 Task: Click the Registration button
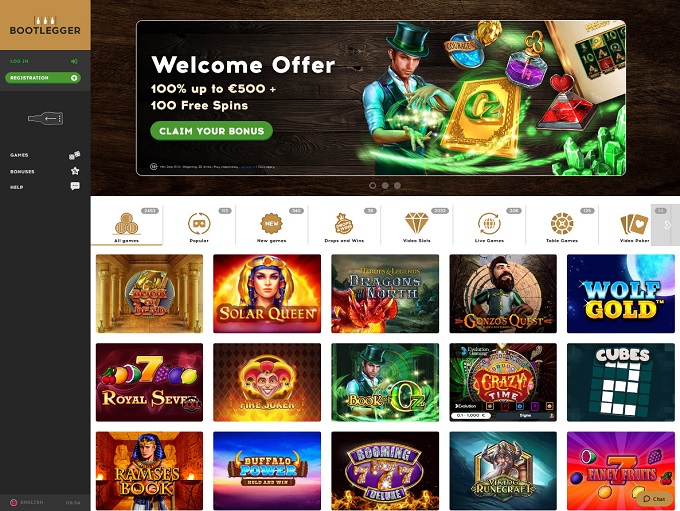tap(42, 78)
